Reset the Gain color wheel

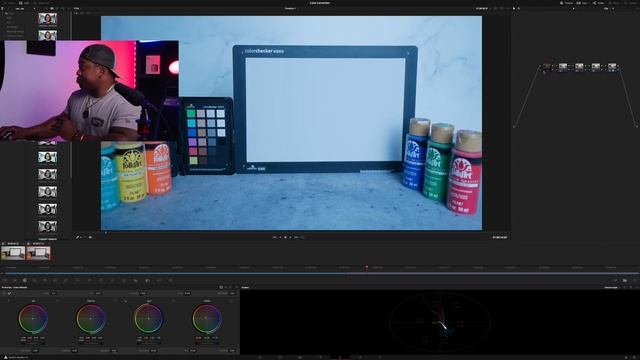pos(173,301)
